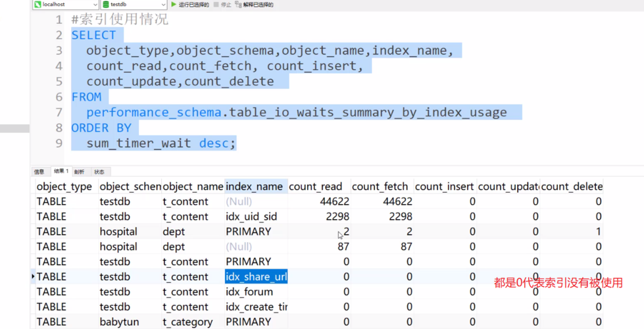
Task: Select count_delete value 1 in dept row
Action: [x=571, y=232]
